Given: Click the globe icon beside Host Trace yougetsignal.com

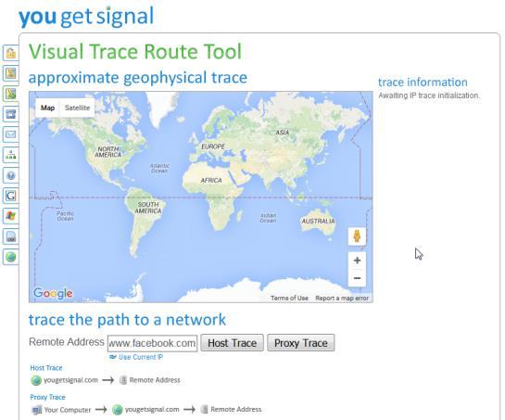Looking at the screenshot, I should pos(36,380).
